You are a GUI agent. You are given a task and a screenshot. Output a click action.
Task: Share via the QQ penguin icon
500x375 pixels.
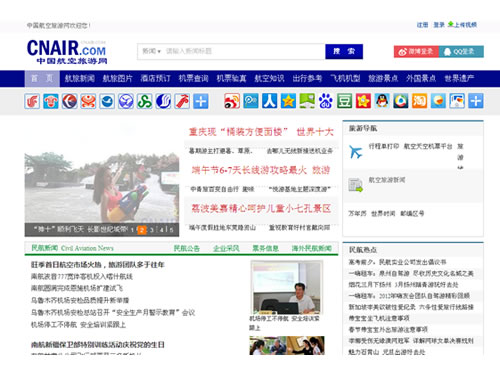click(382, 101)
